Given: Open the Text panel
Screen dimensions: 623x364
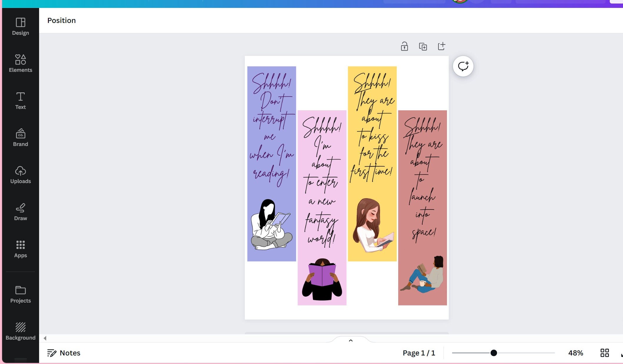Looking at the screenshot, I should (x=20, y=100).
